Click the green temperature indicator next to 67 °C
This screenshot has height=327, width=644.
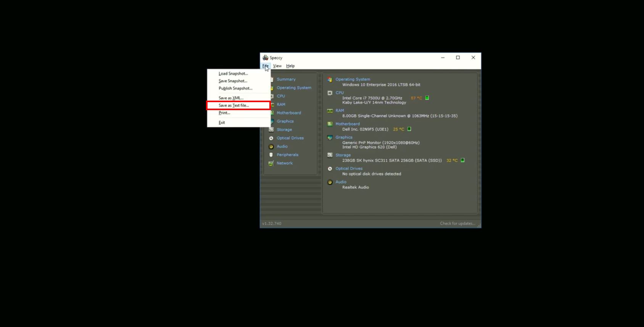click(427, 98)
